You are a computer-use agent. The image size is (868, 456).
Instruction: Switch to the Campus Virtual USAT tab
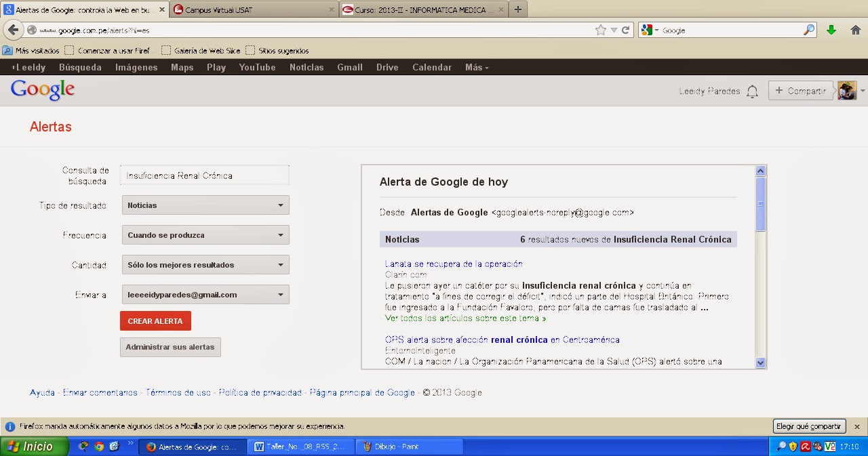[254, 9]
